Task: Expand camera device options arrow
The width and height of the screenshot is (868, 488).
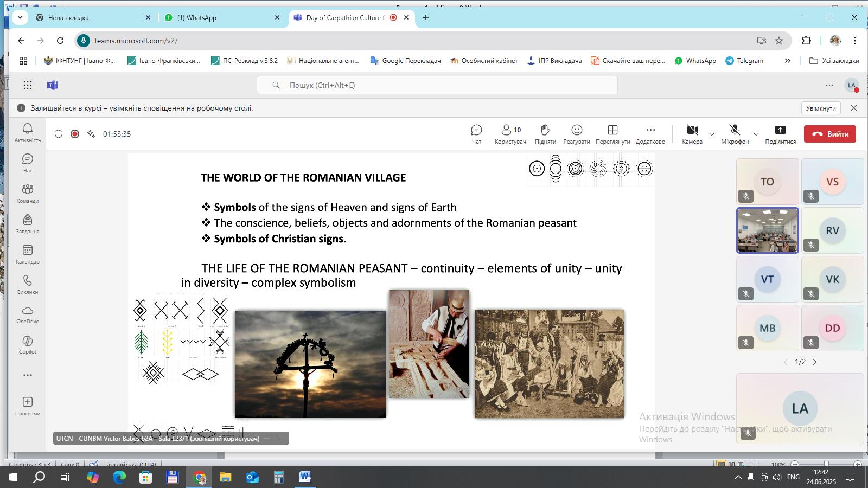Action: [712, 134]
